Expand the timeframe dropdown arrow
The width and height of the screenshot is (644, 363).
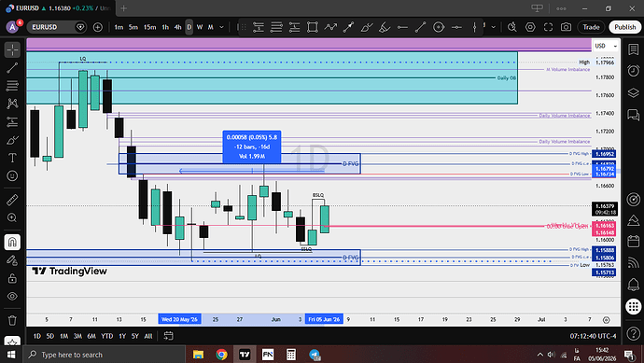tap(222, 27)
